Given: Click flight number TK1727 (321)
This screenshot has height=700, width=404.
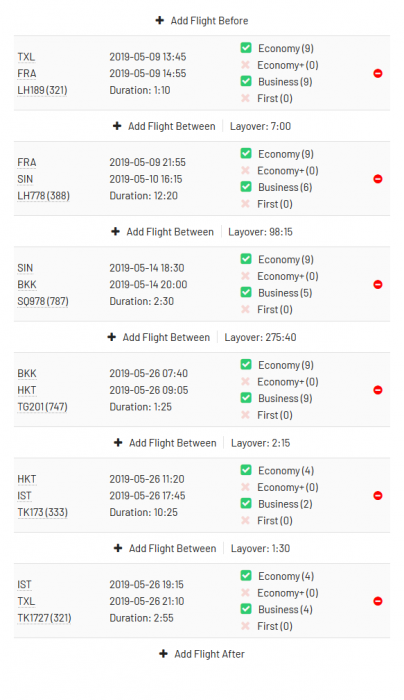Looking at the screenshot, I should 44,618.
